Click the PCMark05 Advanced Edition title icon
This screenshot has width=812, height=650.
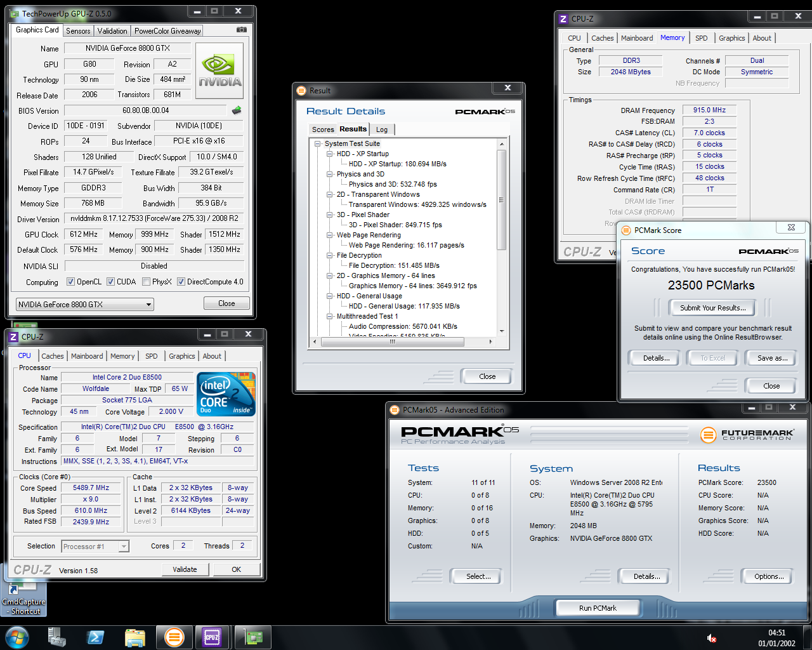395,410
